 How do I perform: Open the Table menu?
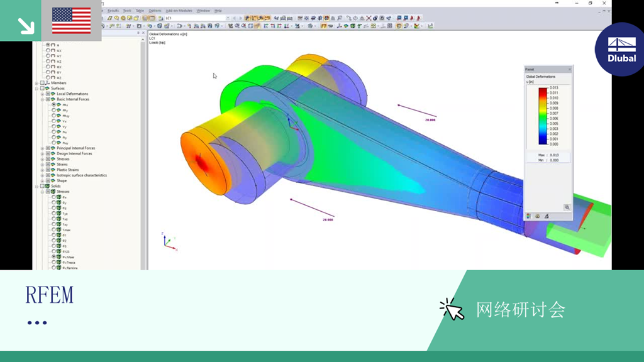coord(140,11)
